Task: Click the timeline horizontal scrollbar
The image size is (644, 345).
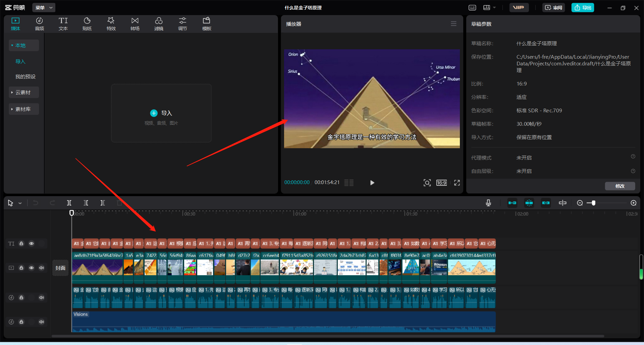Action: click(x=328, y=336)
